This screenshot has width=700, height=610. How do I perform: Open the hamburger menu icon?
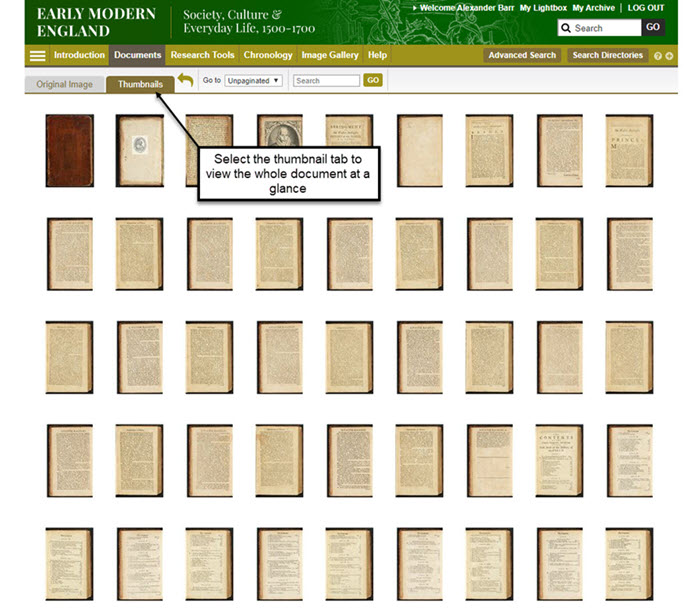coord(38,56)
